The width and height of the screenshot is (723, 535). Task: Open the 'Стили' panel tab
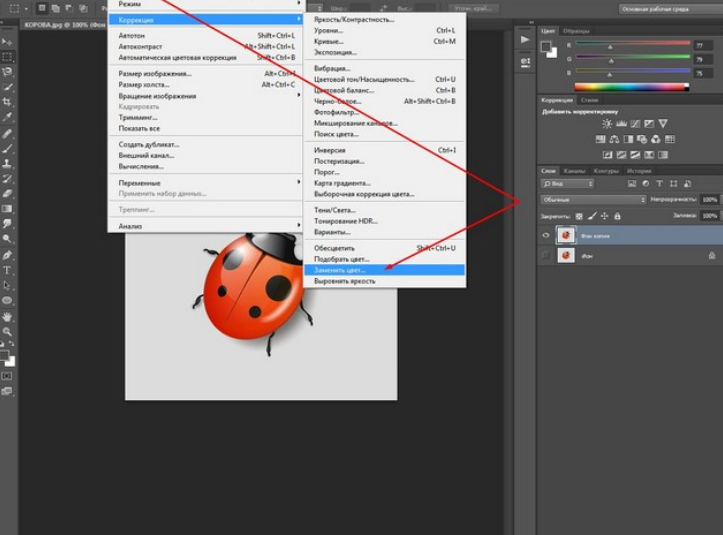590,100
